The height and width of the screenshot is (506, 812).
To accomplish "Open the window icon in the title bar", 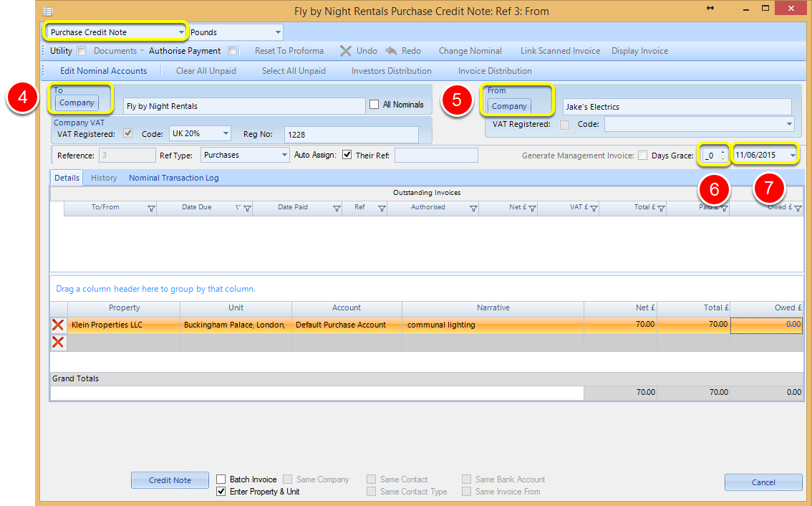I will (x=48, y=11).
